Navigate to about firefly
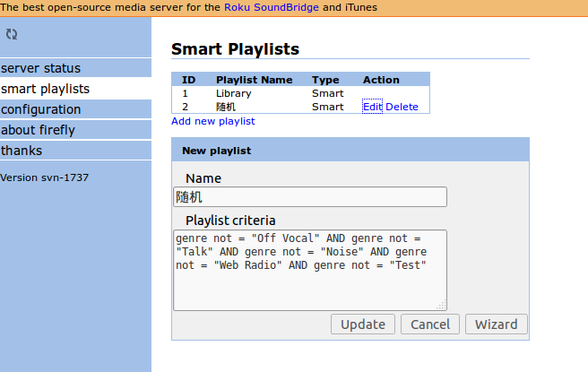 [x=38, y=130]
